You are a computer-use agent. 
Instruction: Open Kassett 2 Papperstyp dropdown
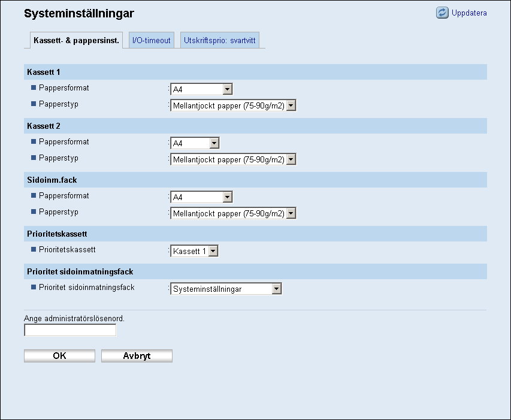tap(233, 159)
